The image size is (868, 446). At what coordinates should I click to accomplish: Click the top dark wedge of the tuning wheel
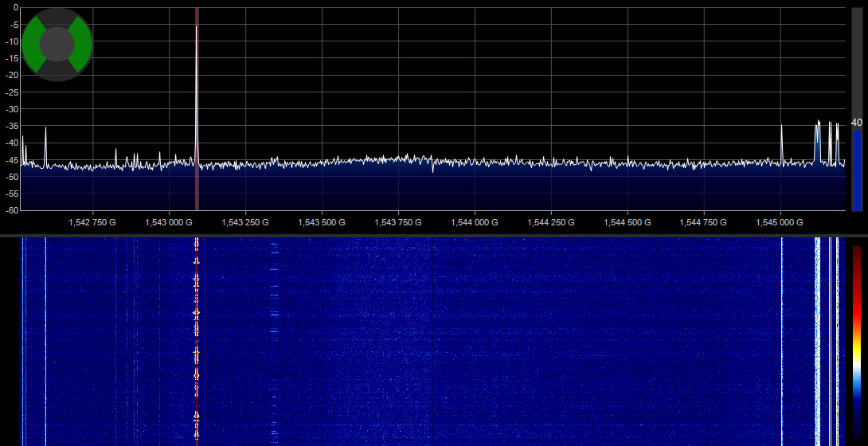(x=57, y=17)
